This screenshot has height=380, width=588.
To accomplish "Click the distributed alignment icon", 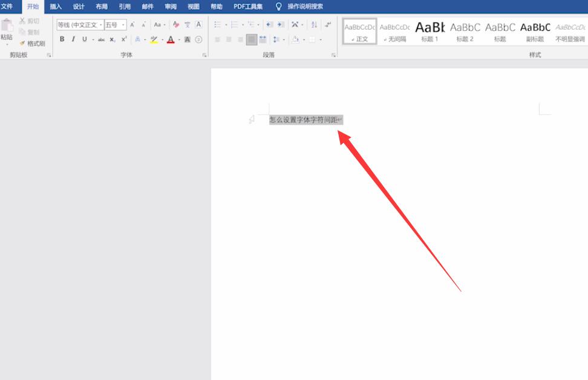I will coord(263,39).
